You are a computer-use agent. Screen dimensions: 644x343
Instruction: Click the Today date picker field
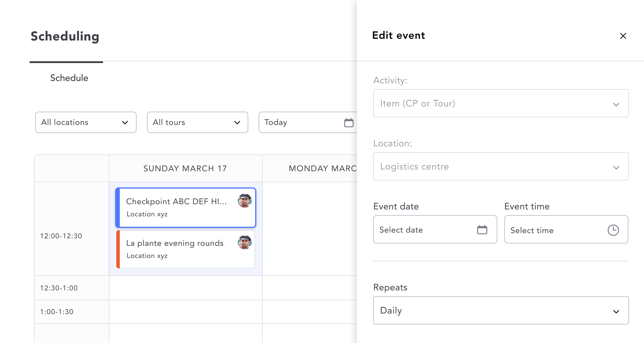[308, 122]
